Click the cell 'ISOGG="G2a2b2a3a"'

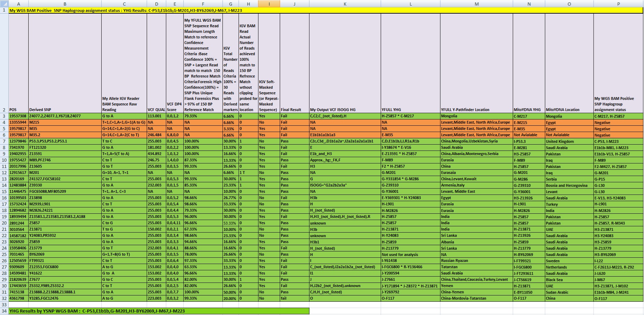(x=345, y=185)
